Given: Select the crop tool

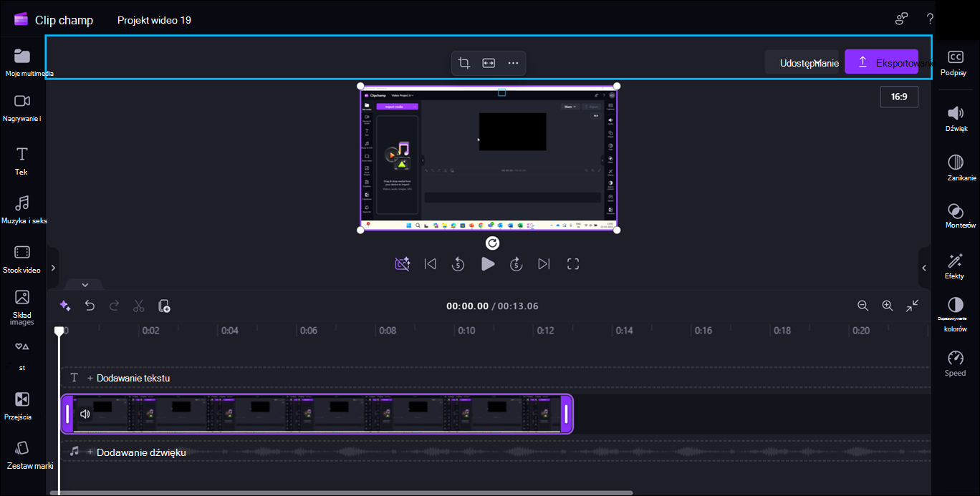Looking at the screenshot, I should click(x=464, y=63).
